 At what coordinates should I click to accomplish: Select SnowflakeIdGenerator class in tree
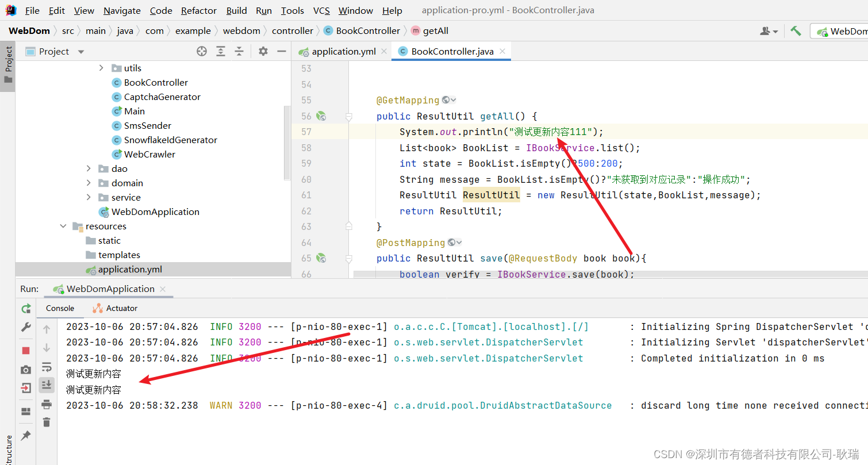tap(171, 140)
